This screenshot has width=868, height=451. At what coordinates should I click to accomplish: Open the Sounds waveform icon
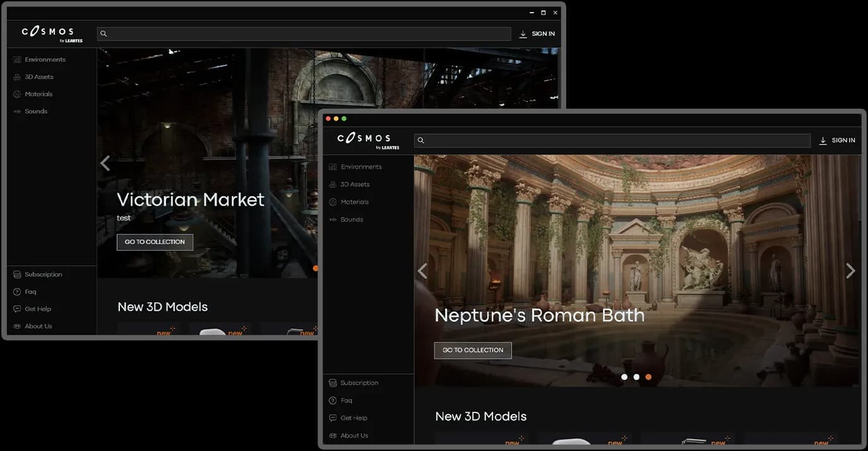(333, 219)
